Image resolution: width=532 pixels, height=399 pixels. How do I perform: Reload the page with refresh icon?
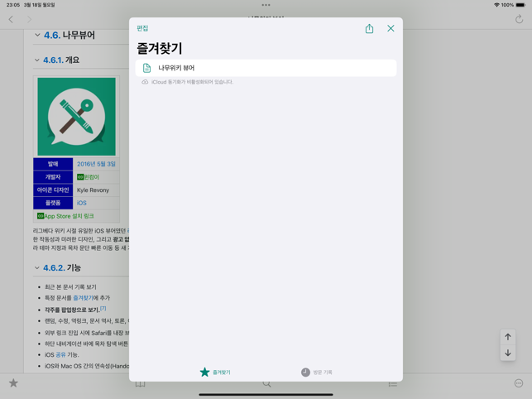519,19
